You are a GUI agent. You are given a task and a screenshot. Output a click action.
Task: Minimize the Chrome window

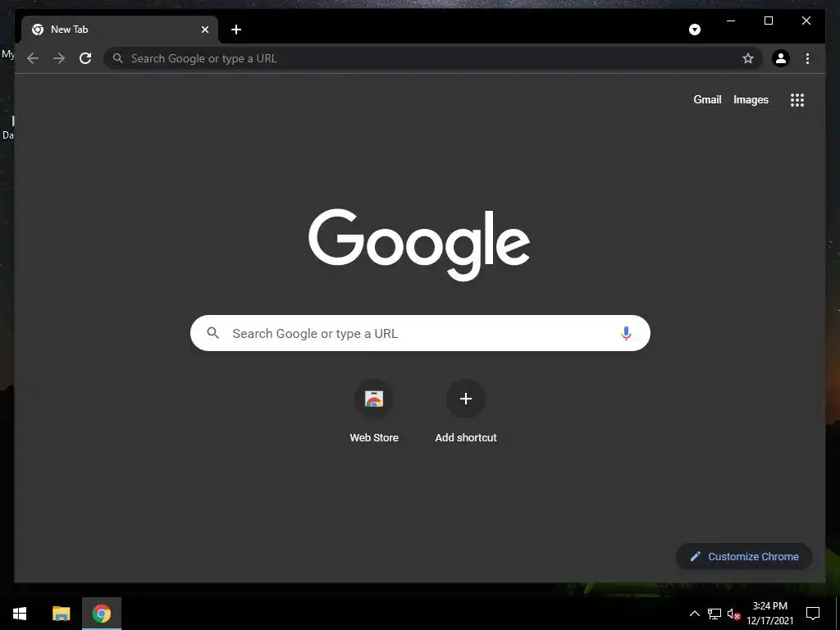pos(731,21)
